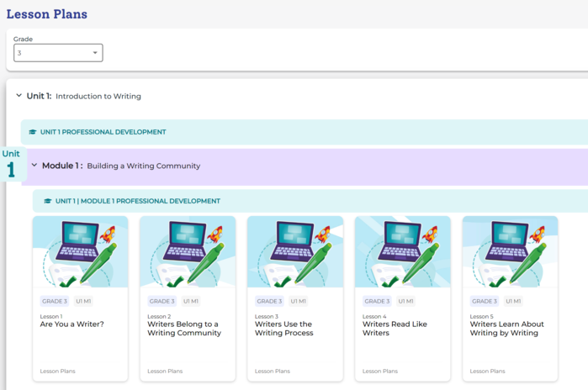This screenshot has width=588, height=390.
Task: Open Lesson 4 laptop illustration thumbnail
Action: pos(403,252)
